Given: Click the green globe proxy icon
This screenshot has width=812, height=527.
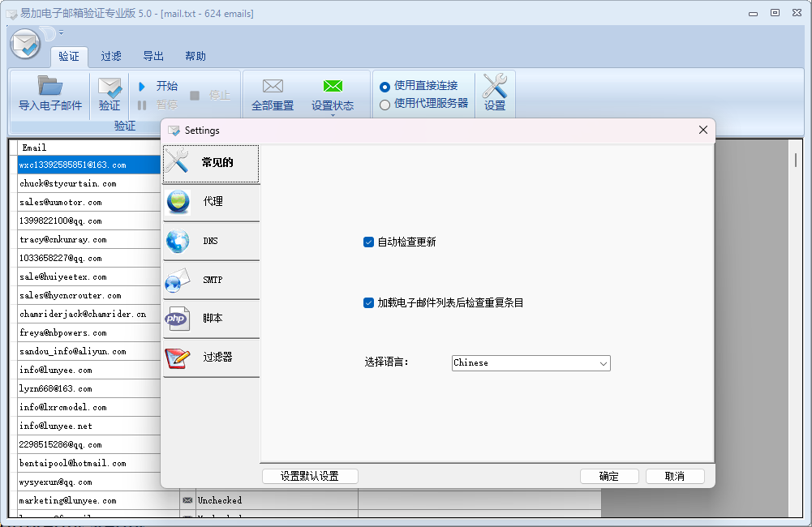Looking at the screenshot, I should pos(178,202).
